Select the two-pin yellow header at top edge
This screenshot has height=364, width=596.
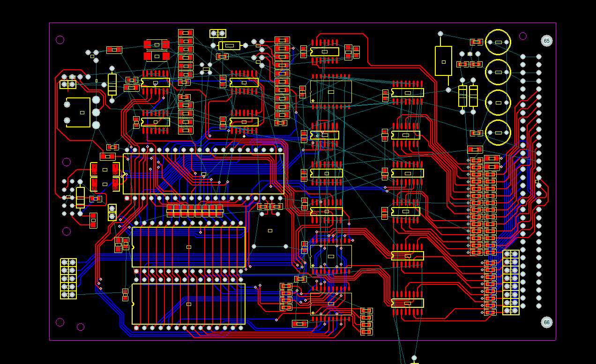point(218,33)
